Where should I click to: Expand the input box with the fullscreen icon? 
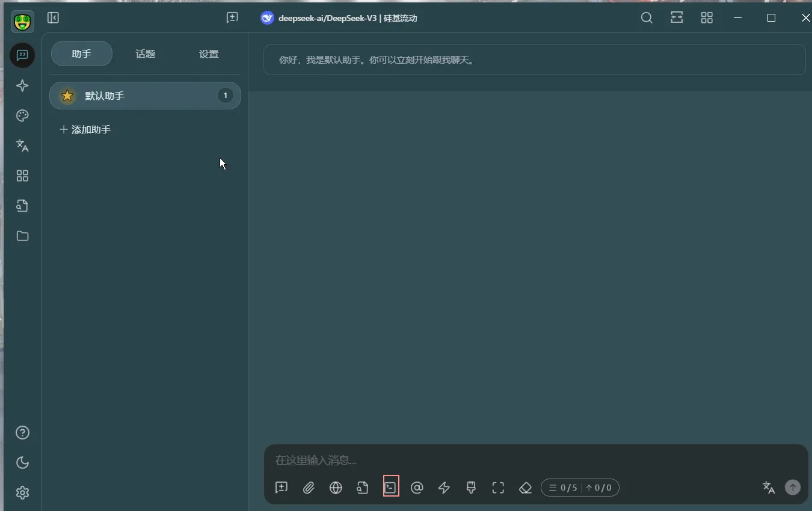coord(498,488)
